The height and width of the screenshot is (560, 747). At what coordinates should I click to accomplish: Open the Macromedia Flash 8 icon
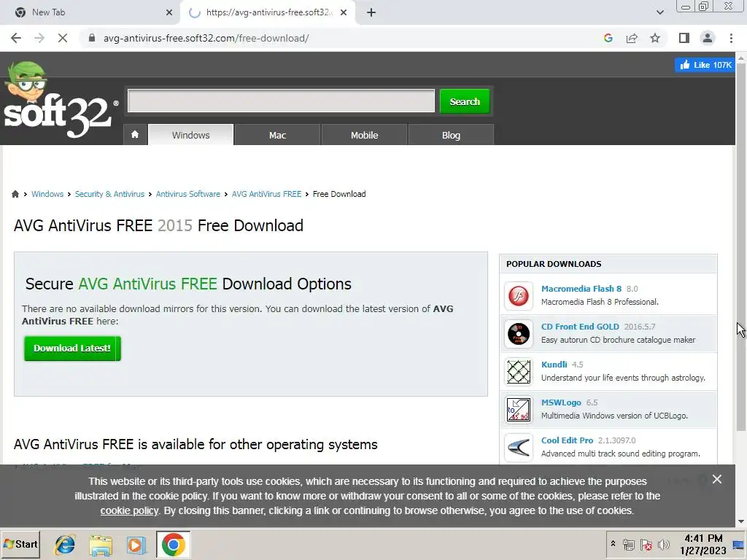click(519, 296)
